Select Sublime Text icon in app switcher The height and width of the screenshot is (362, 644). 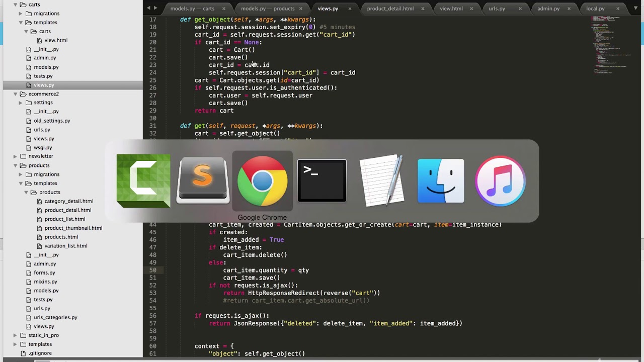click(x=203, y=181)
